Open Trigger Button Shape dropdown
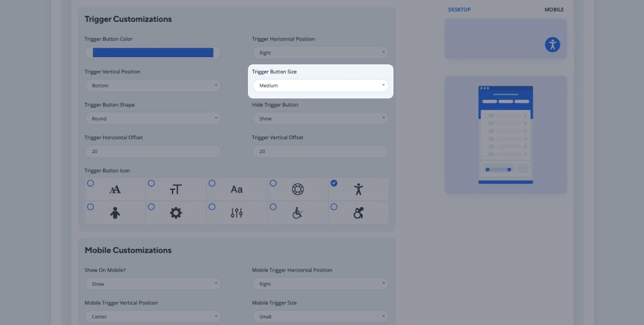The height and width of the screenshot is (325, 644). [x=153, y=118]
